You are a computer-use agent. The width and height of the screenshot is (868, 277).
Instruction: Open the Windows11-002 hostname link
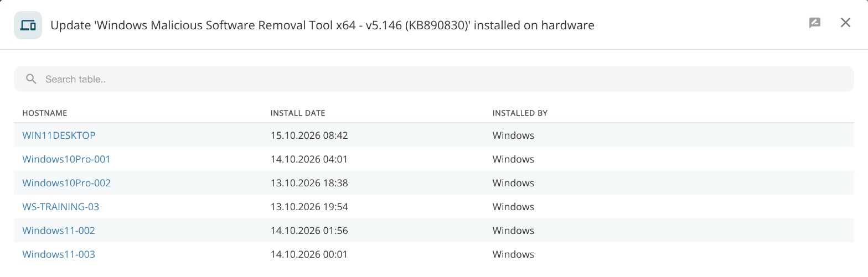pos(59,231)
